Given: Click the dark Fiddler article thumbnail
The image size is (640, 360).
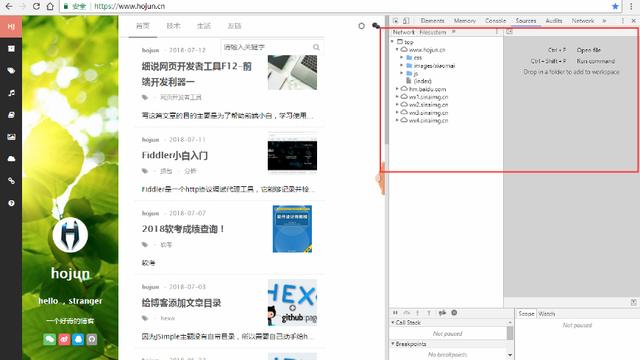Looking at the screenshot, I should click(x=292, y=154).
